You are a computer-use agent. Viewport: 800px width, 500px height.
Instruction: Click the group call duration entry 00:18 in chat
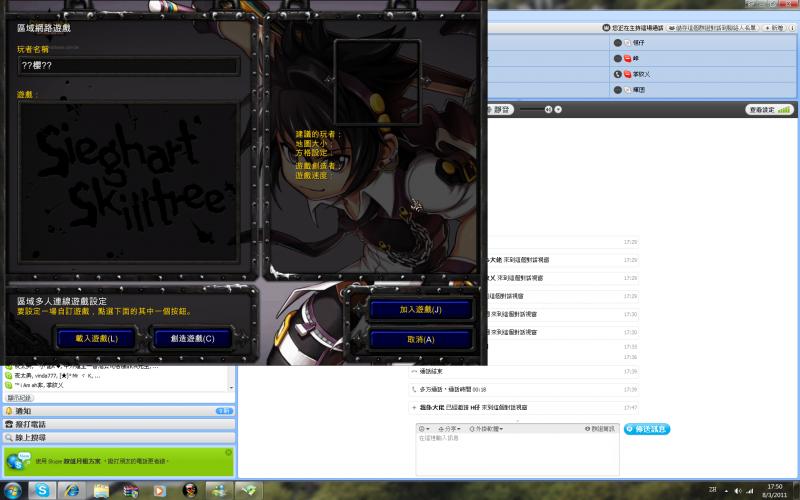pyautogui.click(x=524, y=389)
